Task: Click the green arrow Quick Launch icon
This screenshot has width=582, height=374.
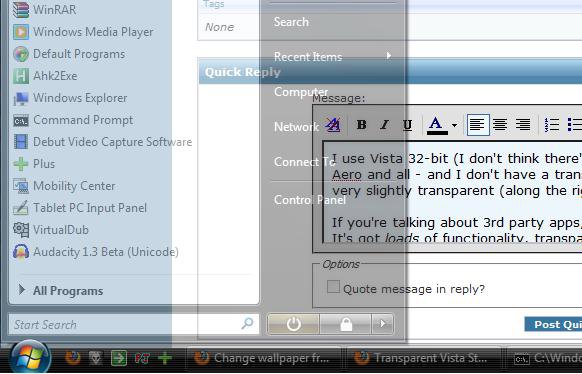Action: (x=119, y=358)
